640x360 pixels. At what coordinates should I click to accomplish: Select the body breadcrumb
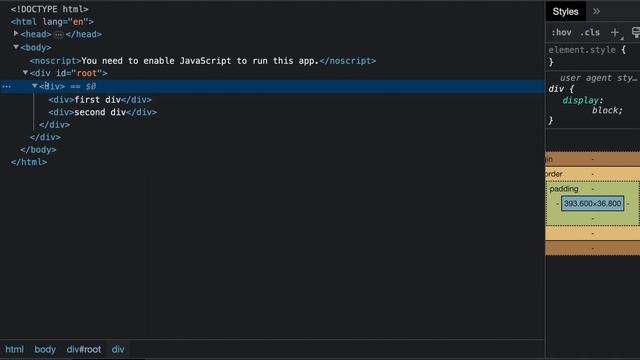pyautogui.click(x=45, y=349)
